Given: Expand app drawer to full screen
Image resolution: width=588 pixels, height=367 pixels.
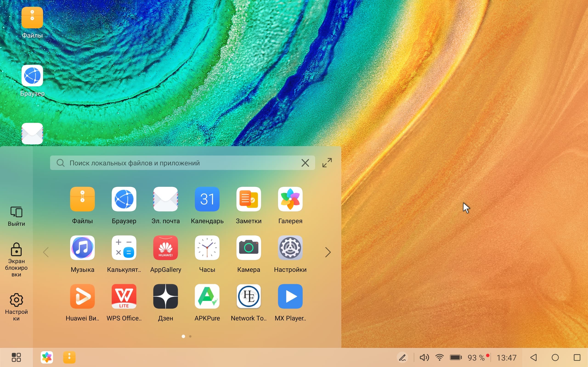Looking at the screenshot, I should pyautogui.click(x=327, y=163).
